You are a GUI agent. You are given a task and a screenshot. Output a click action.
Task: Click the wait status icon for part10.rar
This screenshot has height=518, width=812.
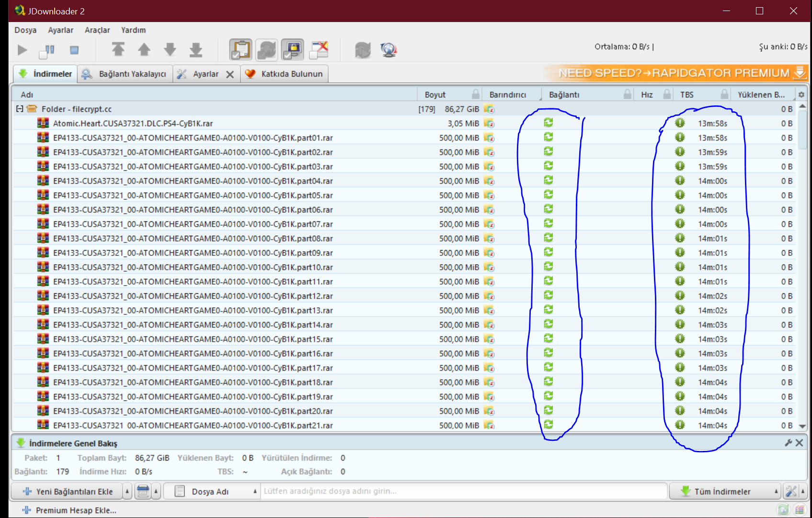coord(680,266)
